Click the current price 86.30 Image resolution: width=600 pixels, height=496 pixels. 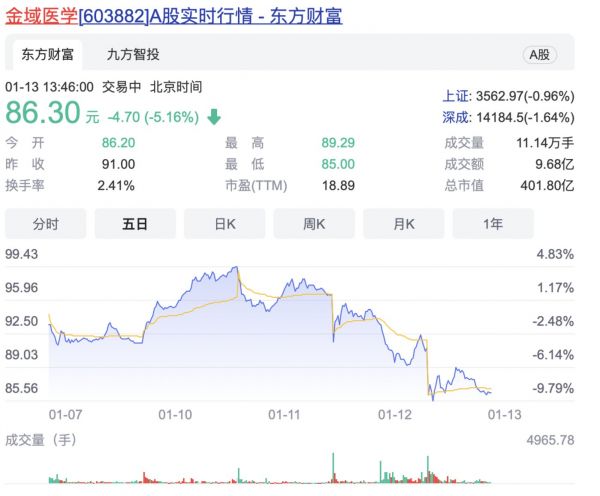43,114
